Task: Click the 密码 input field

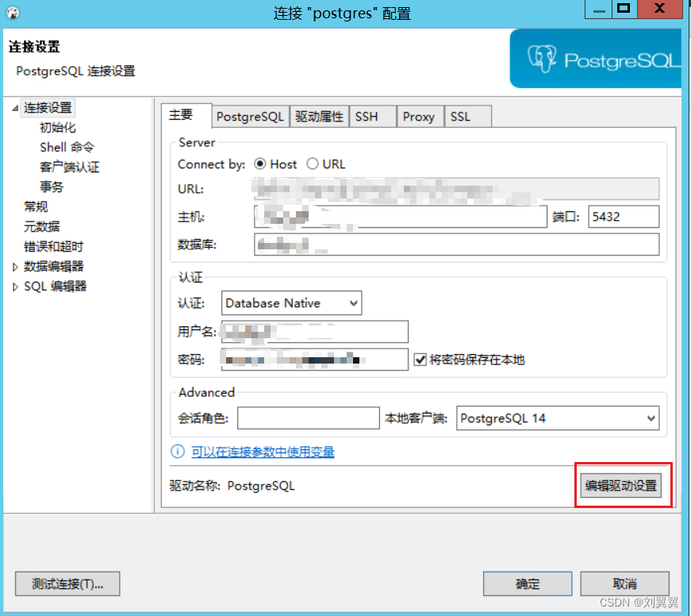Action: tap(315, 360)
